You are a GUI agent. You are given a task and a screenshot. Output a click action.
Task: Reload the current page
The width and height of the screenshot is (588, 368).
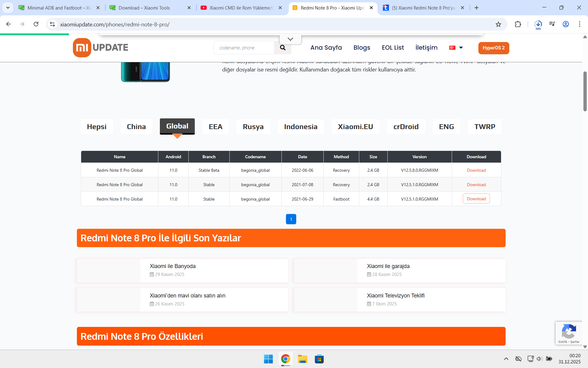[x=36, y=24]
